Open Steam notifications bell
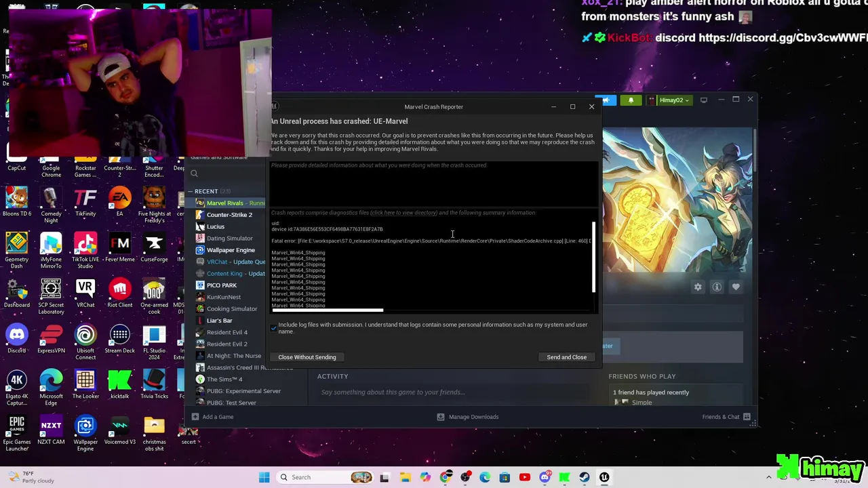The width and height of the screenshot is (868, 488). click(631, 100)
